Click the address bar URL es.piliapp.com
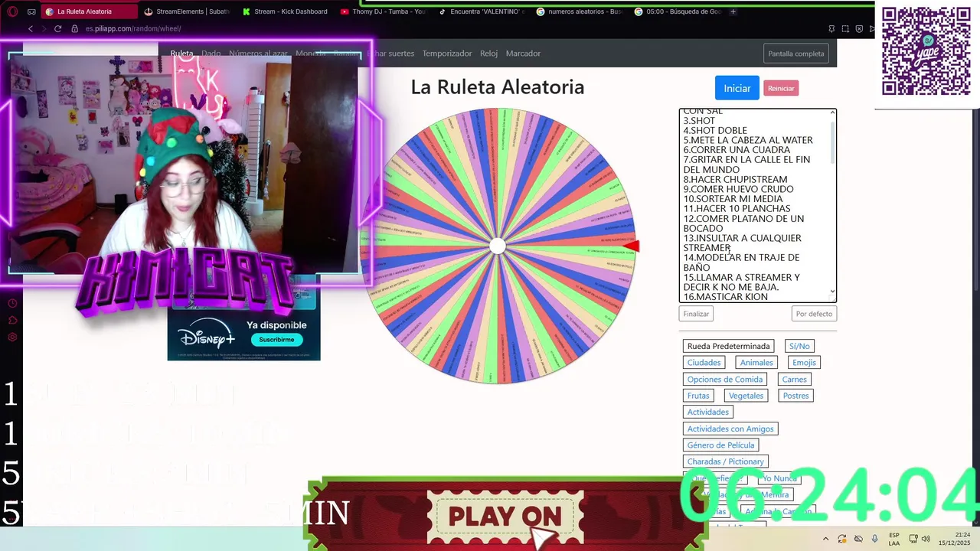Viewport: 980px width, 551px height. tap(133, 28)
